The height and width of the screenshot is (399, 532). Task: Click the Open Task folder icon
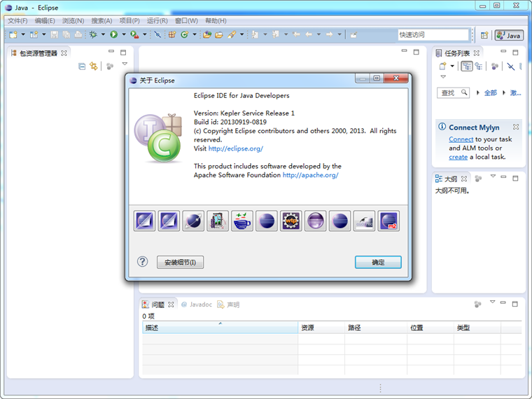pos(219,34)
